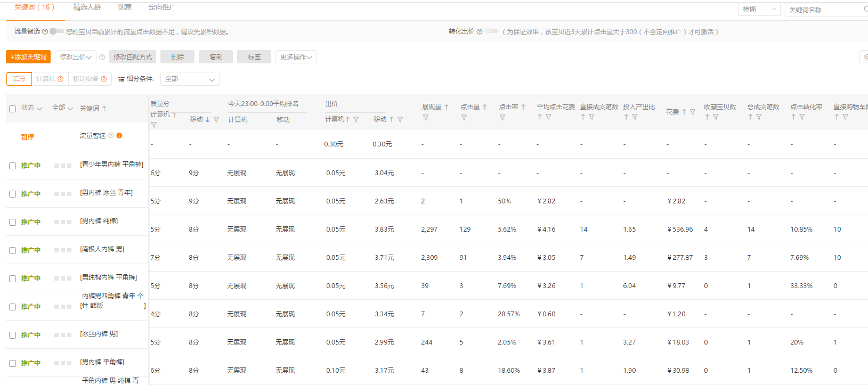Open help icon beside 转化出价
Viewport: 868px width, 385px height.
[480, 31]
